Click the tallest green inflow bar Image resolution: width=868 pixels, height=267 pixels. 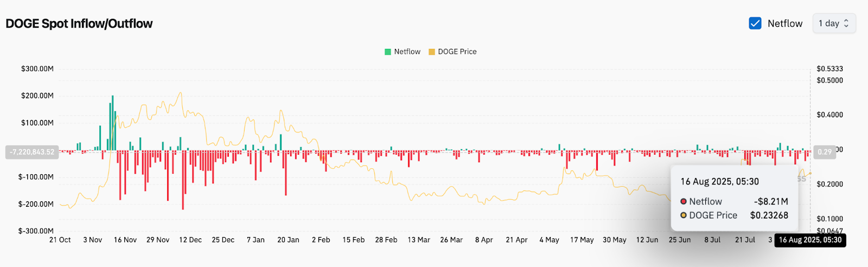click(x=112, y=123)
